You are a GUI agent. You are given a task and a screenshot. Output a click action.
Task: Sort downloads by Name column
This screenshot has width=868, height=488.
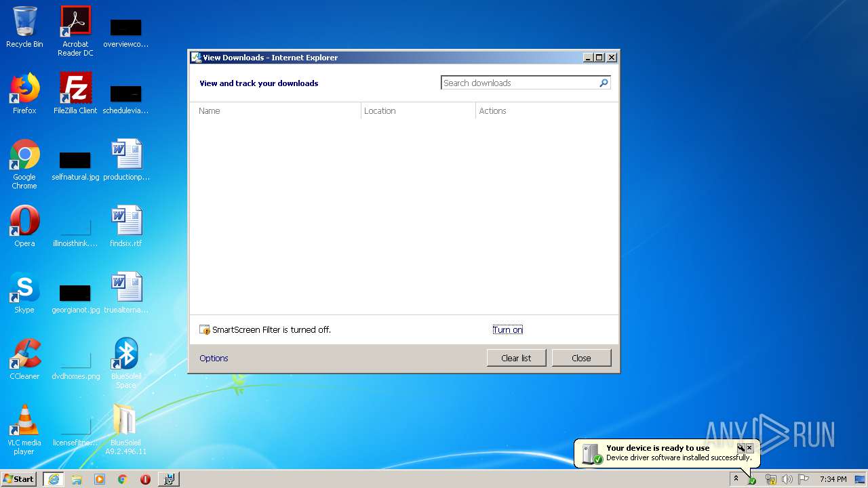(275, 110)
